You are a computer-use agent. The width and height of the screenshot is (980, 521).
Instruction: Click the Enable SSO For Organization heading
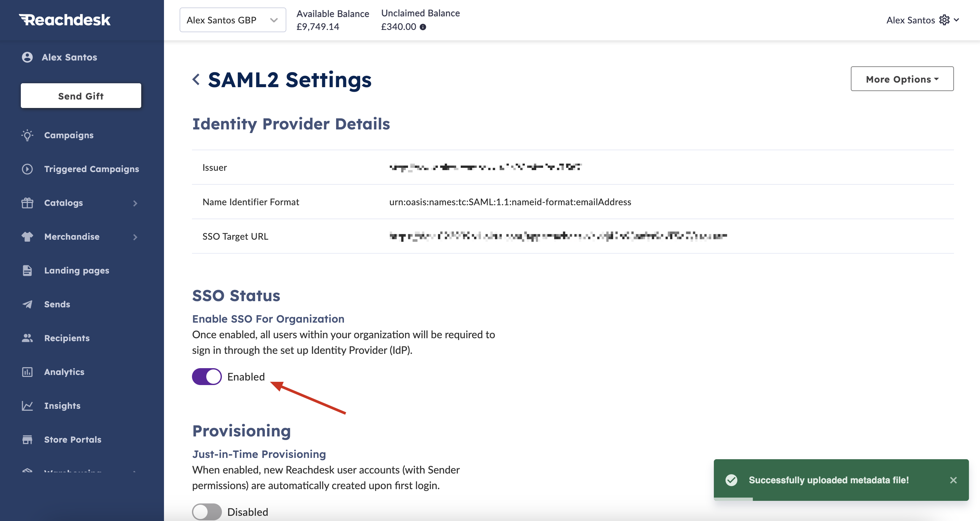[x=268, y=319]
